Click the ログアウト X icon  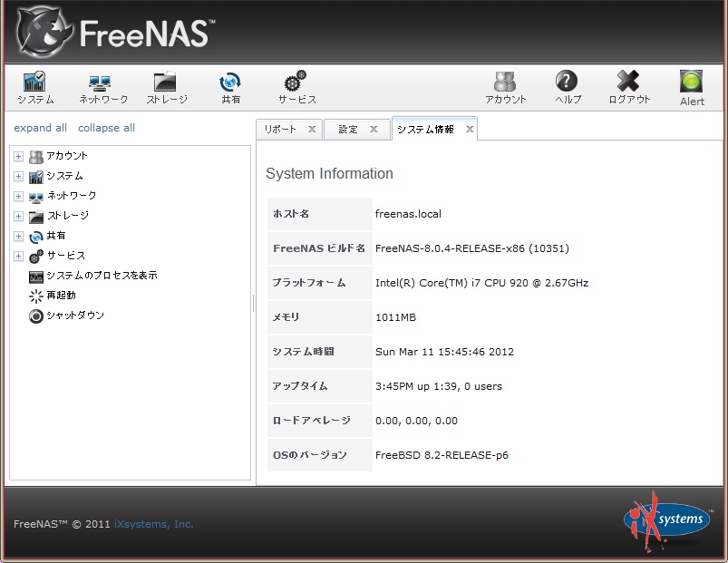tap(628, 82)
